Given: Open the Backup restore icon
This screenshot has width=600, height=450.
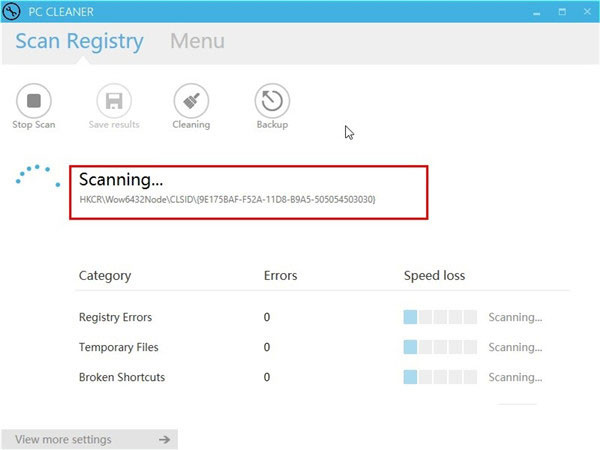Looking at the screenshot, I should 271,100.
